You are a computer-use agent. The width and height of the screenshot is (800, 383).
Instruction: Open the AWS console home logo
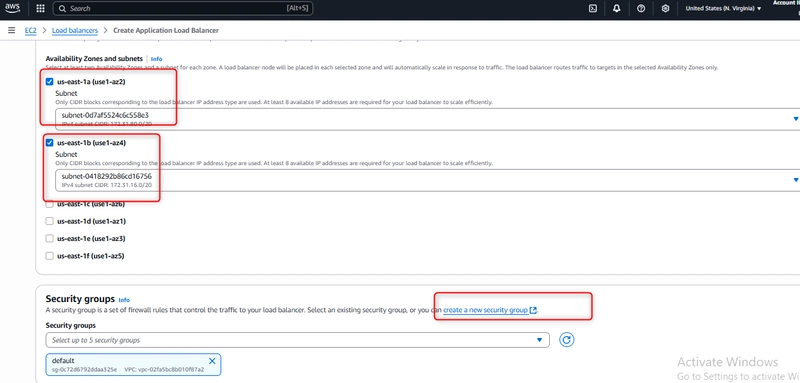coord(12,8)
